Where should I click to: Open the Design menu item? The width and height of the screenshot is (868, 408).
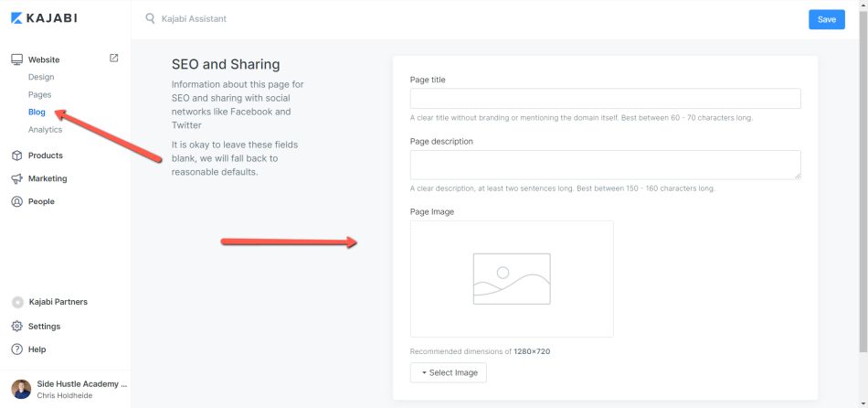(41, 77)
